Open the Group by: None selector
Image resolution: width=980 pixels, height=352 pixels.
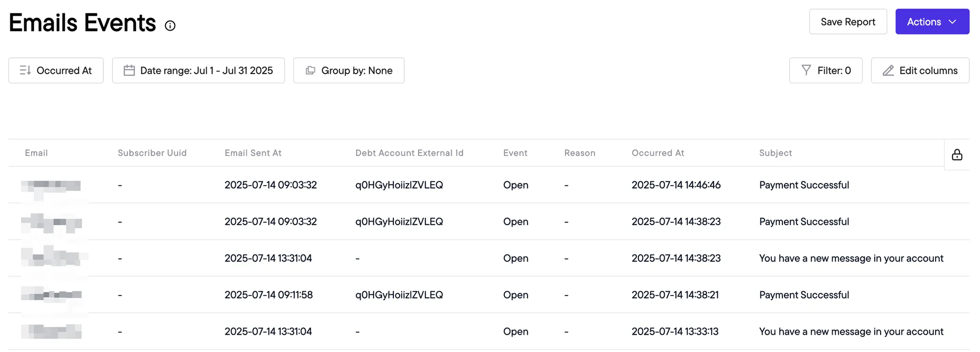(x=348, y=70)
